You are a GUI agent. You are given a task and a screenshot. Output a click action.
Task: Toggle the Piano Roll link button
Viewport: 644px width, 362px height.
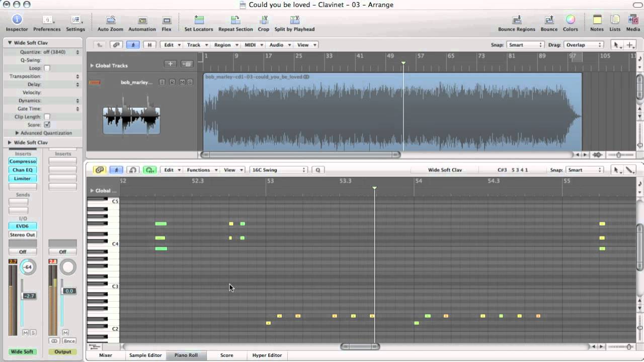(100, 170)
